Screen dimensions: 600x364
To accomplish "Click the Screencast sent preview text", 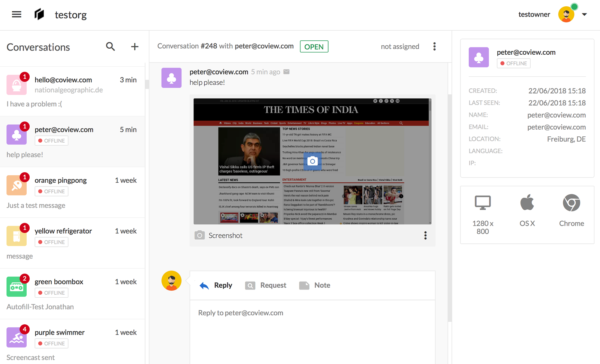I will (x=30, y=358).
